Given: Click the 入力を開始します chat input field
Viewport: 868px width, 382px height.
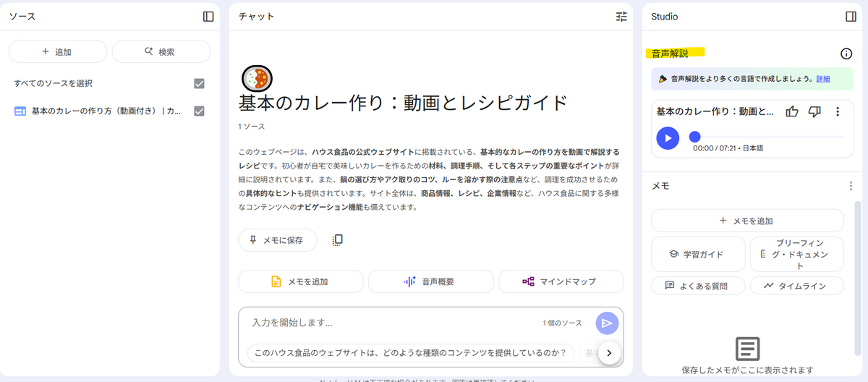Looking at the screenshot, I should (391, 323).
